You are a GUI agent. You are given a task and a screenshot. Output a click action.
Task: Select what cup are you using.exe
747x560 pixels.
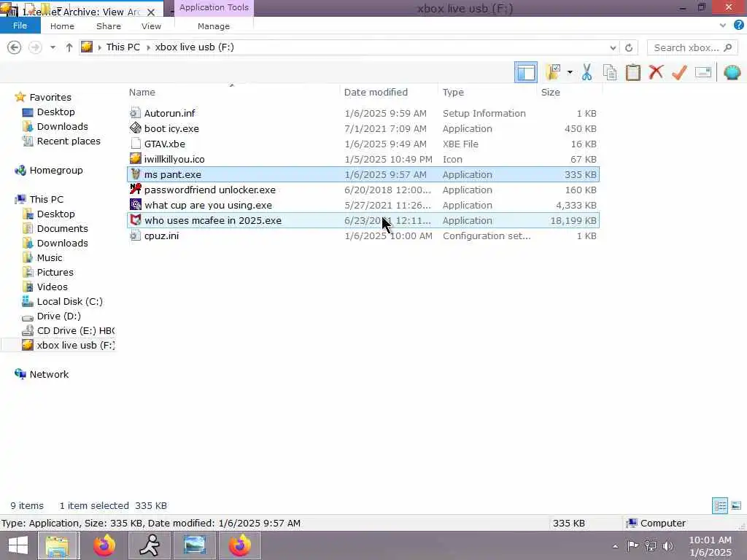(x=363, y=205)
